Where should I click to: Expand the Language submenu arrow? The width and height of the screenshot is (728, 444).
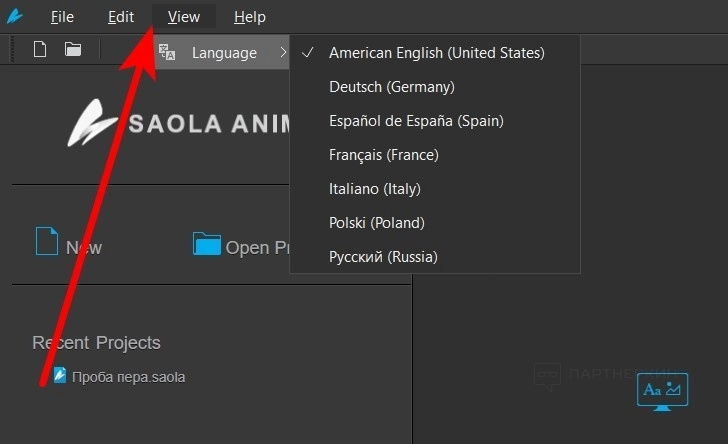click(x=283, y=53)
